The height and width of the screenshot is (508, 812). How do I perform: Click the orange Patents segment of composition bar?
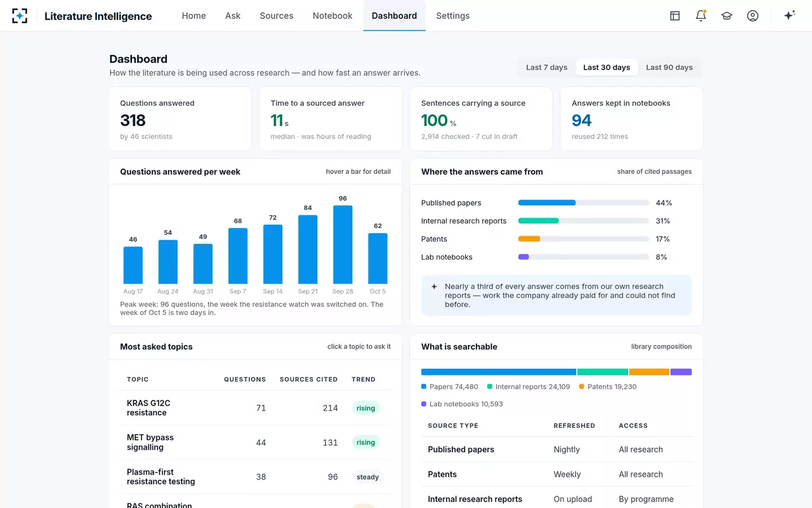[649, 372]
